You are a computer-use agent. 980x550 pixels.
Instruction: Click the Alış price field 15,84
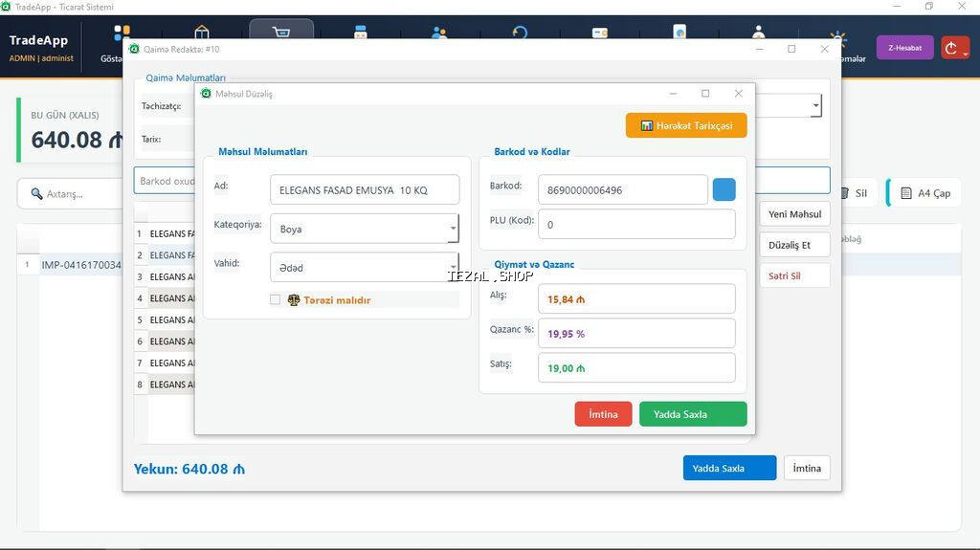pyautogui.click(x=636, y=299)
